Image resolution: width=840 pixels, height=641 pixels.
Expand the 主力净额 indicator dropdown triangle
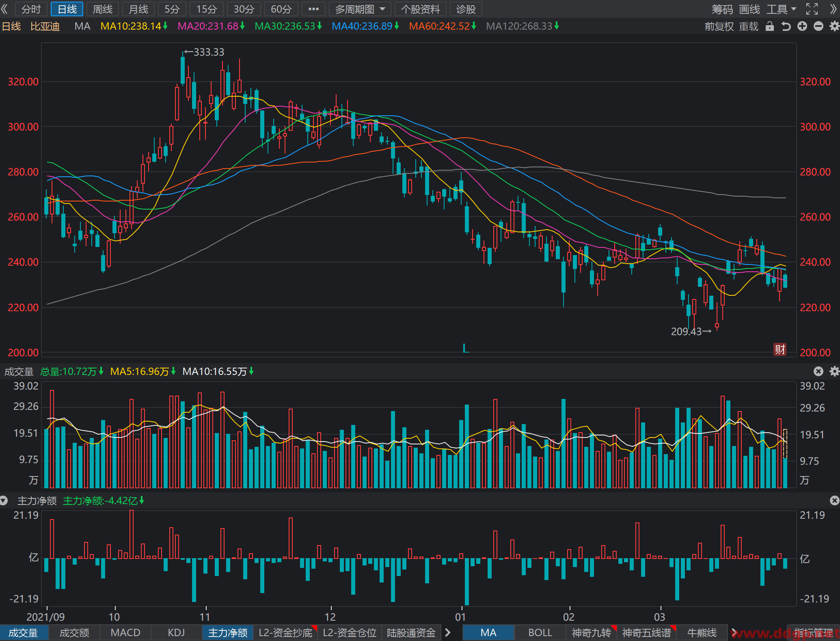point(4,501)
